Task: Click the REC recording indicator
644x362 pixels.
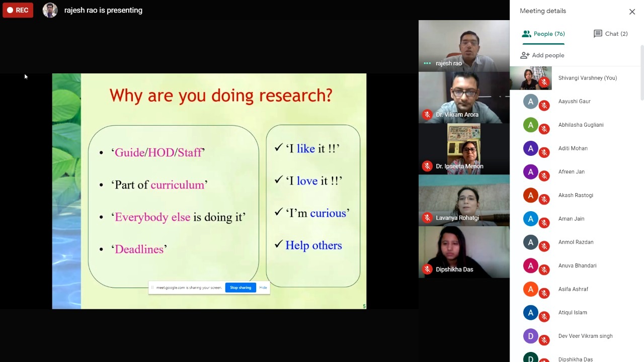Action: [18, 10]
